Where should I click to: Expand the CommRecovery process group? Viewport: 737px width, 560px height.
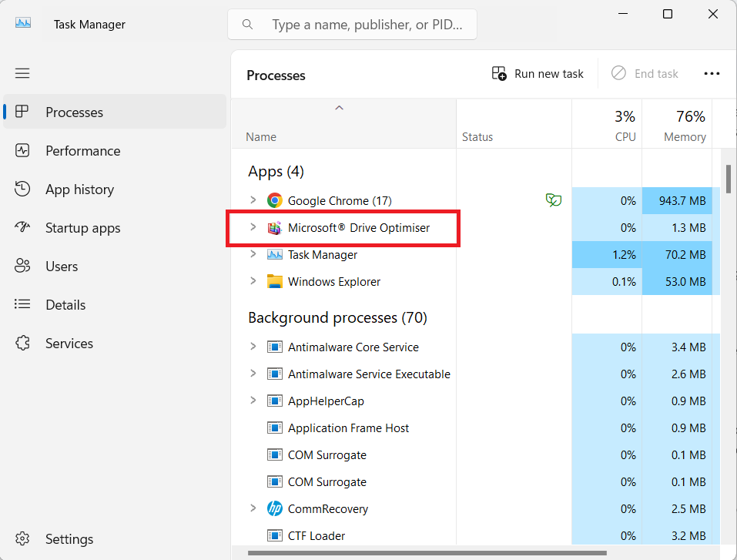253,508
